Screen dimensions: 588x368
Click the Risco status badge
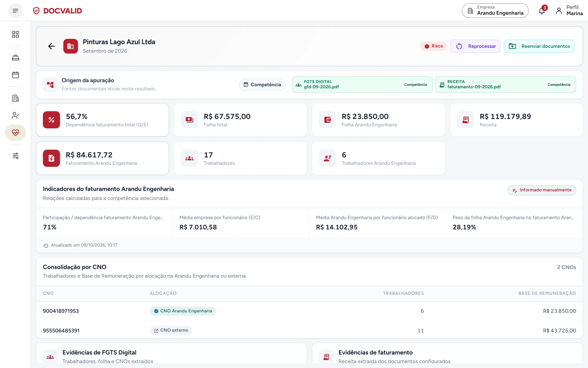click(434, 46)
